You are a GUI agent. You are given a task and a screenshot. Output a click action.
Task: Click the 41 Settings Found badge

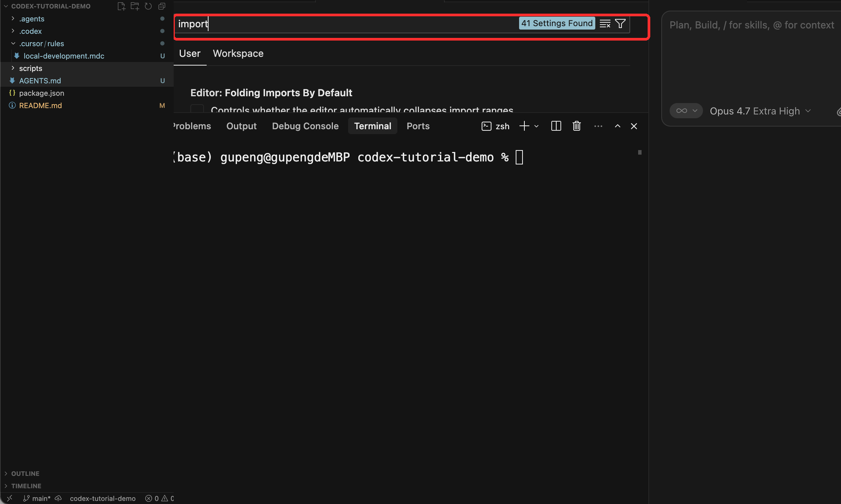tap(557, 23)
